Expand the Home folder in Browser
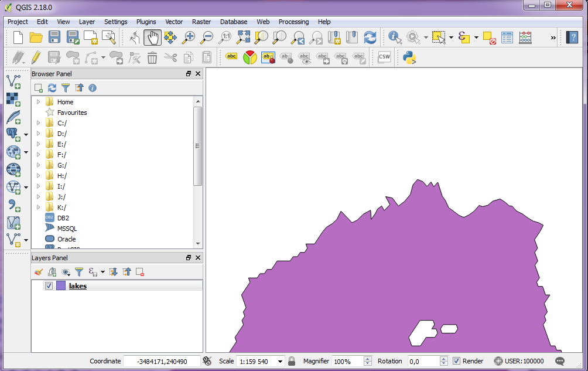This screenshot has width=588, height=371. point(38,101)
